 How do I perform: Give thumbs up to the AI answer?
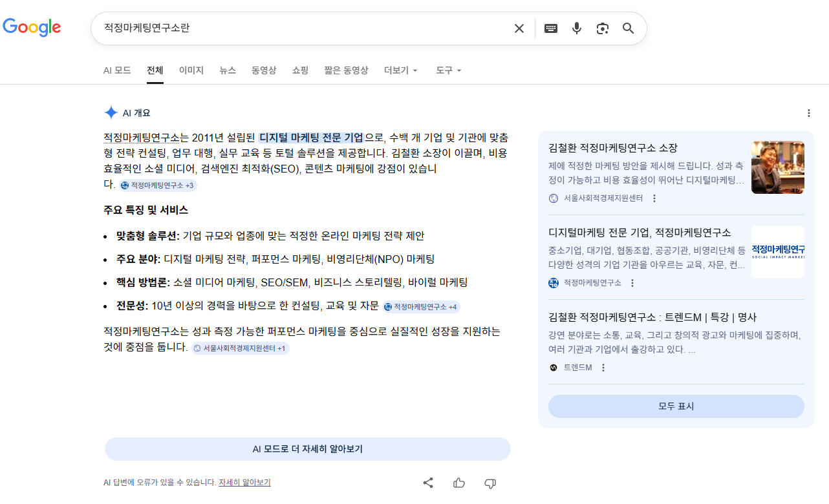459,483
